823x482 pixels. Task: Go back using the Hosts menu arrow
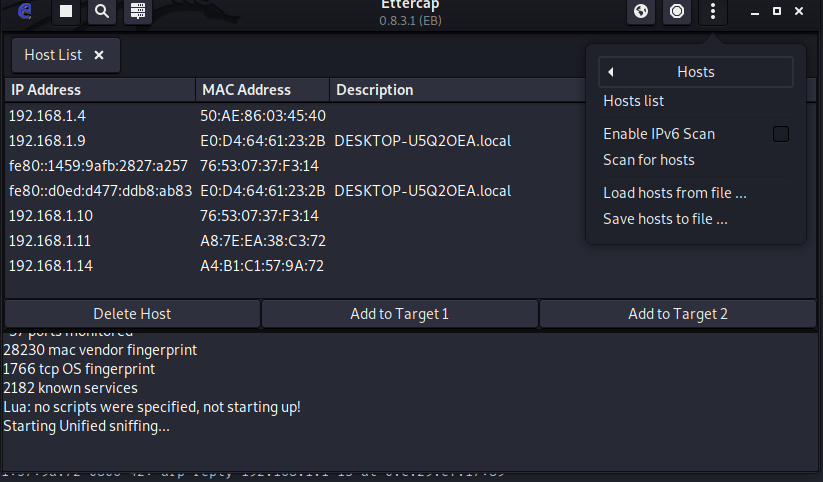click(610, 72)
